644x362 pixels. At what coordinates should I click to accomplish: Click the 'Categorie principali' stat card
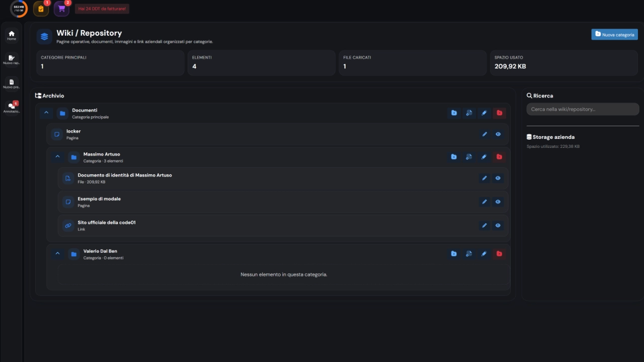111,63
